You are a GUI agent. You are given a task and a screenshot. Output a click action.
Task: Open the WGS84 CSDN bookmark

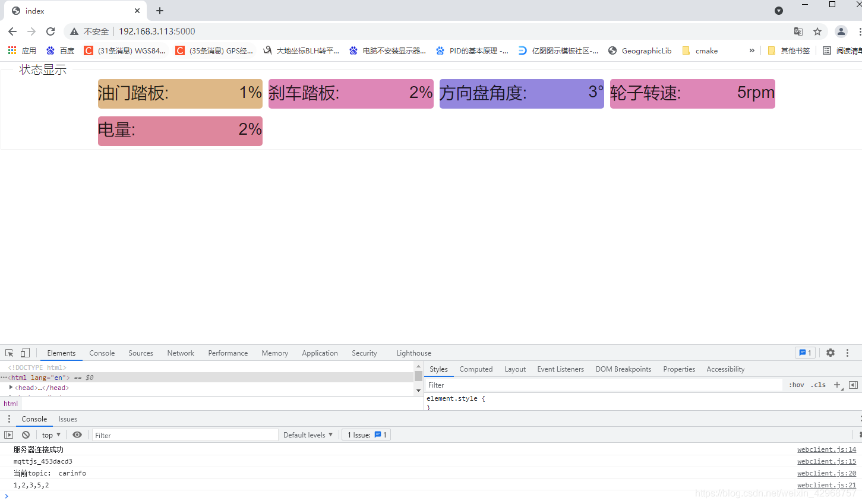click(125, 50)
